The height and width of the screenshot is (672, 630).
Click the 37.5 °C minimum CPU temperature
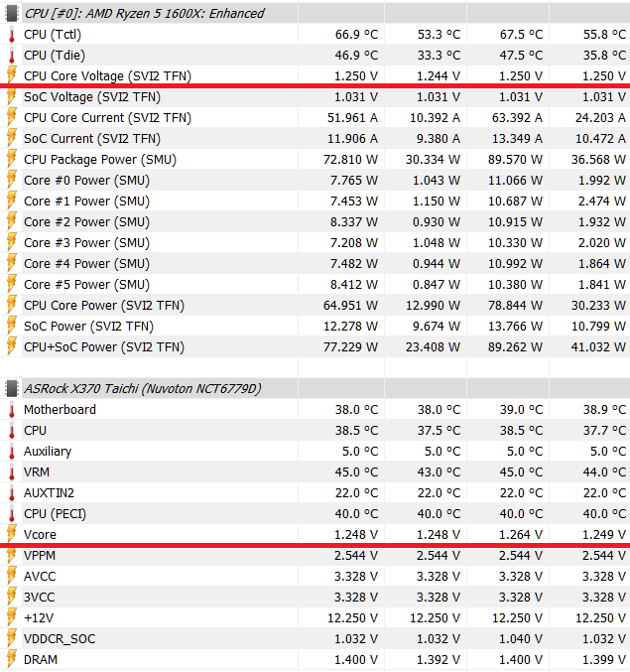(x=439, y=430)
